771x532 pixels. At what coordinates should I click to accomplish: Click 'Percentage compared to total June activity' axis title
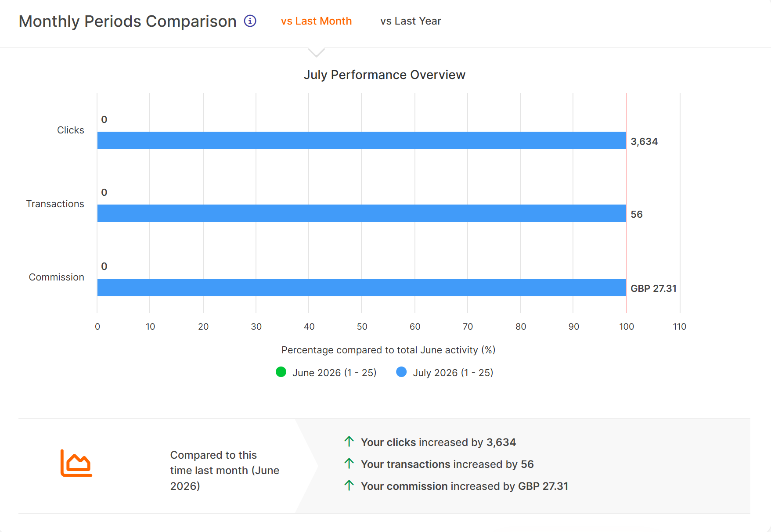pyautogui.click(x=388, y=350)
